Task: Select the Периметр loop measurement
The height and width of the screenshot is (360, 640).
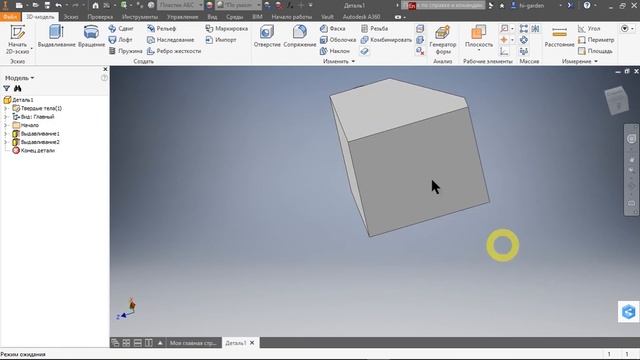Action: point(596,40)
